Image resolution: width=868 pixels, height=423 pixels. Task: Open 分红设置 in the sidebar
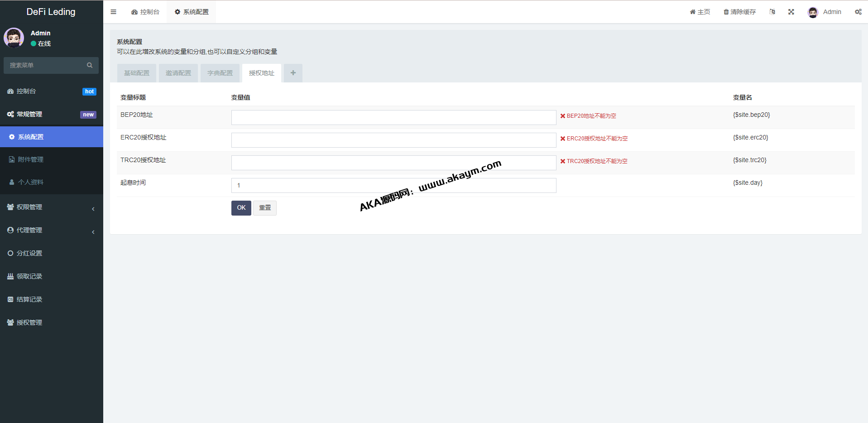(x=29, y=253)
